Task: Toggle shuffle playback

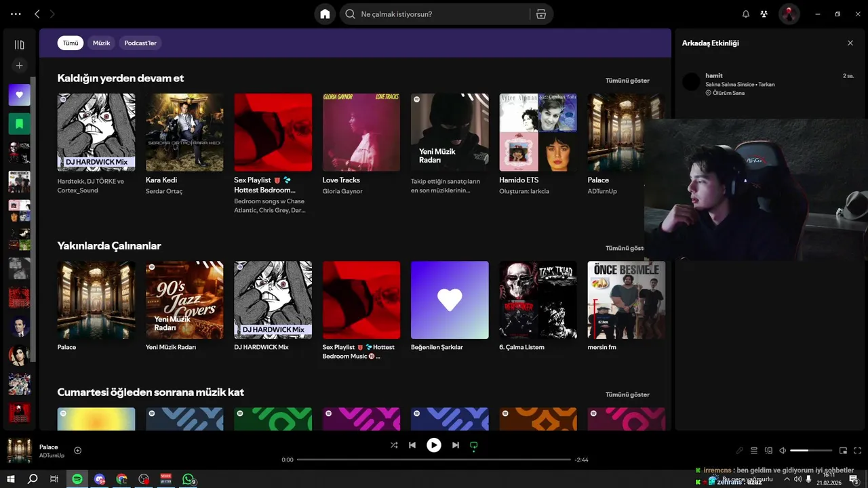Action: tap(394, 445)
